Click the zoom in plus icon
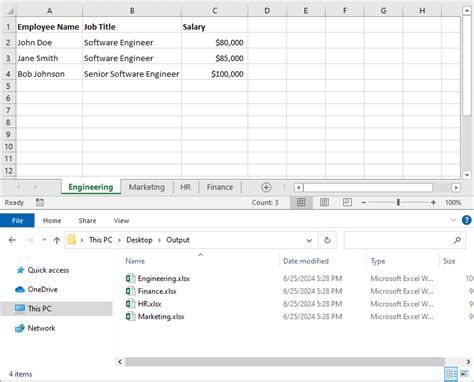The width and height of the screenshot is (474, 382). coord(433,202)
